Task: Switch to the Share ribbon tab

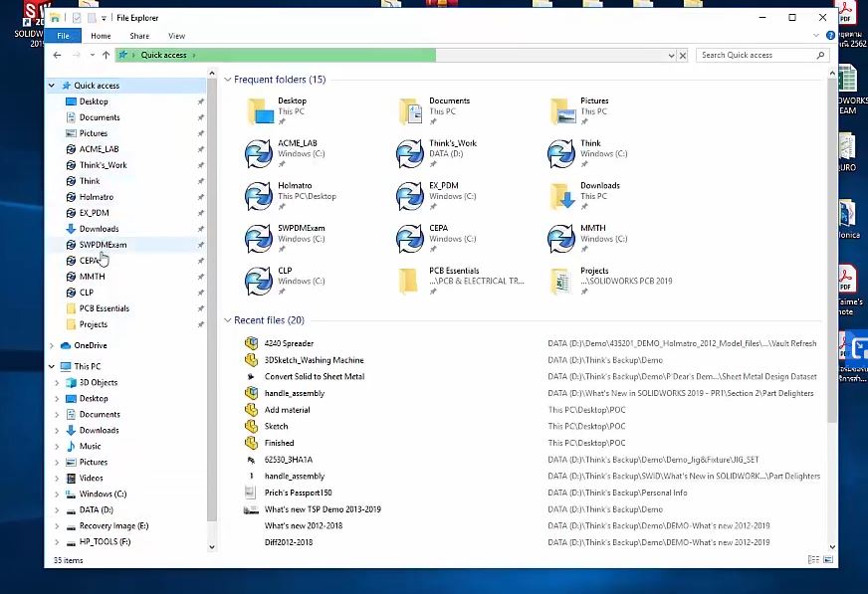Action: 139,36
